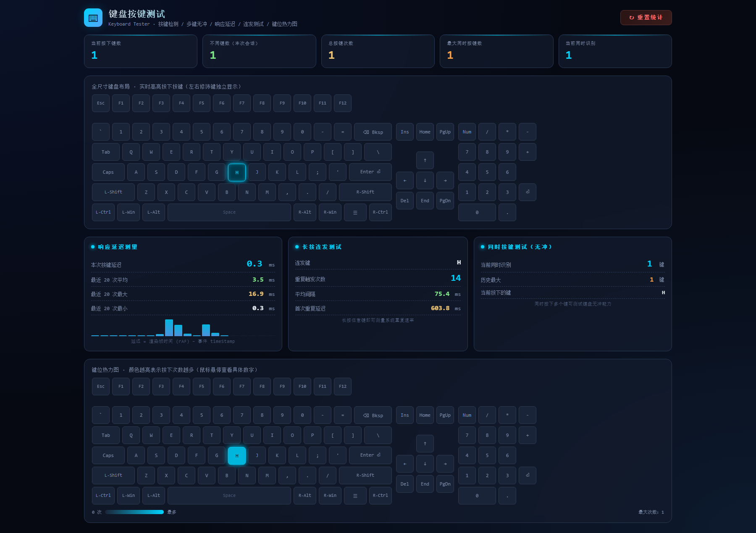The width and height of the screenshot is (756, 533).
Task: Click the Bksp key in the heatmap keyboard
Action: tap(373, 415)
